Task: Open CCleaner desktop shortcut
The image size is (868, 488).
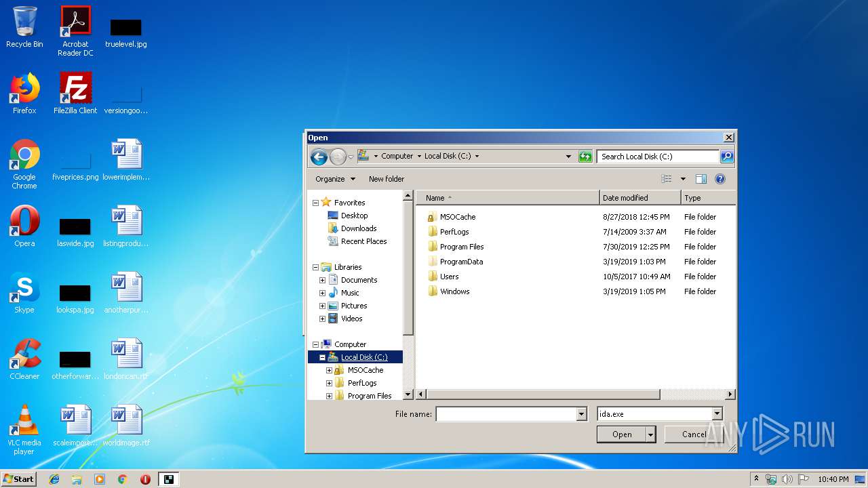Action: click(x=24, y=359)
